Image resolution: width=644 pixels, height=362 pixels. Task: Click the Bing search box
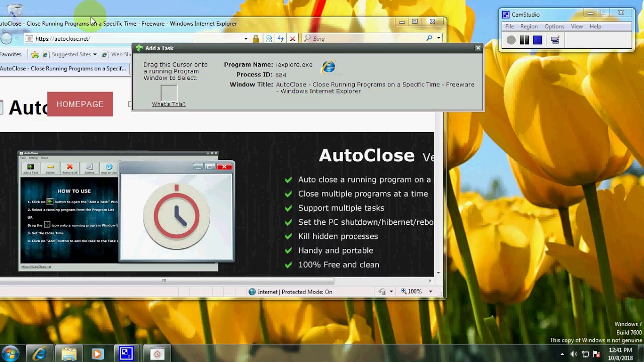pos(365,39)
